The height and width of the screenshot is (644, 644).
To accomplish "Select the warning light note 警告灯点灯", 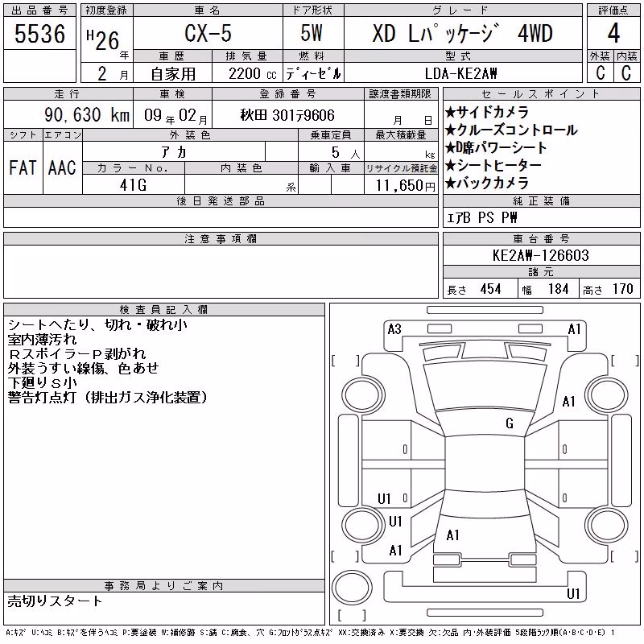I will click(x=42, y=397).
